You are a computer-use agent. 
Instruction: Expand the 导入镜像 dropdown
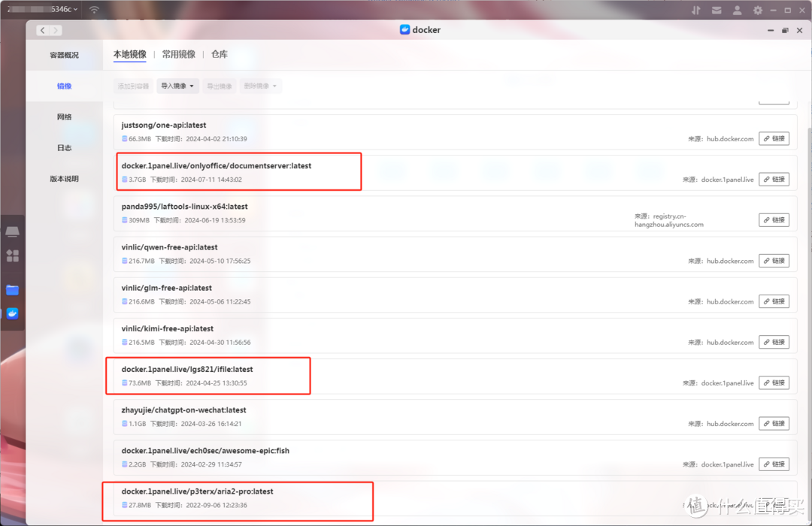(177, 86)
